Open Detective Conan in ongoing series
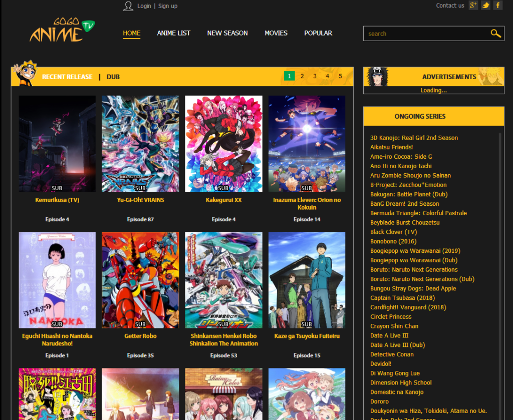This screenshot has width=513, height=420. tap(392, 354)
